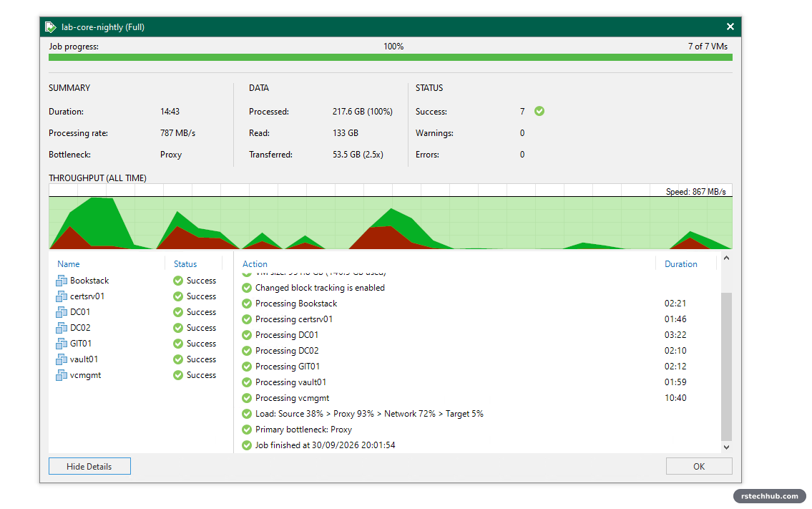Click the '787 MB/s' processing rate value

[x=177, y=133]
